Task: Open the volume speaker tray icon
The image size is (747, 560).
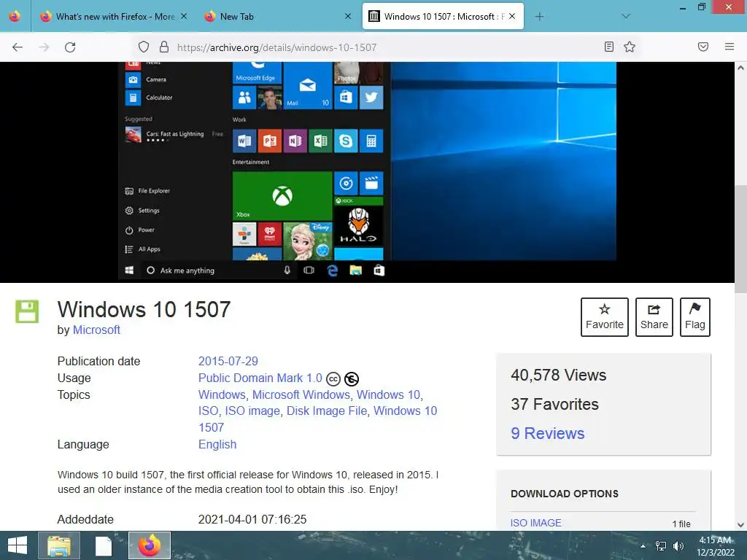Action: click(x=678, y=546)
